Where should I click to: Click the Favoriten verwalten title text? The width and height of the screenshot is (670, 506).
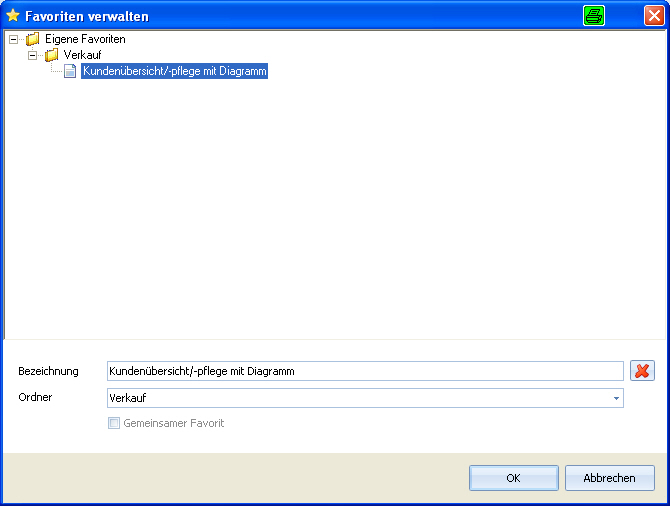point(87,16)
